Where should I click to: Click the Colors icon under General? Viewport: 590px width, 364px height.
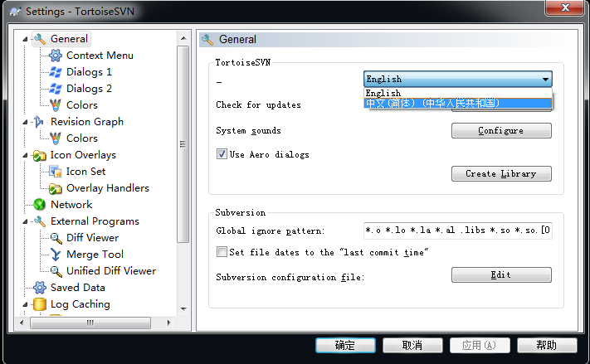56,105
